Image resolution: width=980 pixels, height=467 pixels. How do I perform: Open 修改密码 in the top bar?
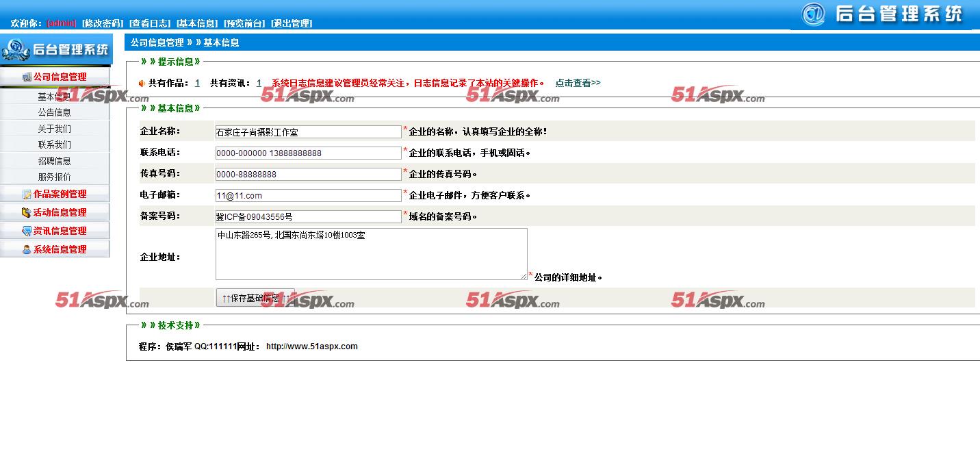click(103, 23)
